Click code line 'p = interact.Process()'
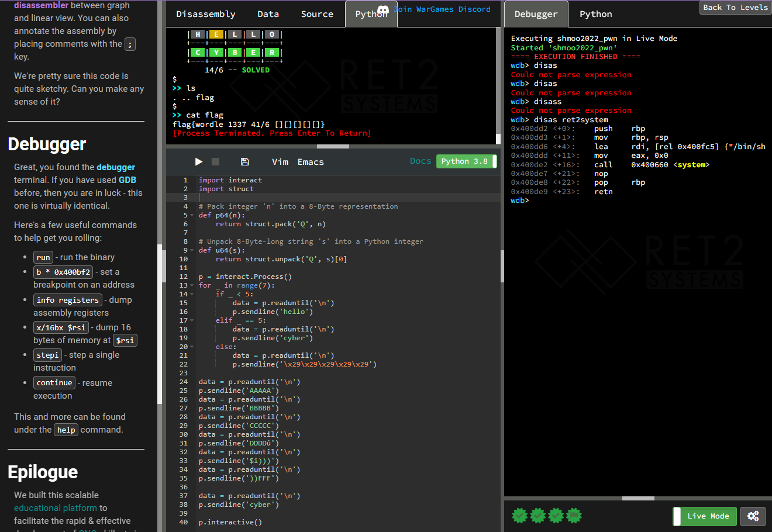The width and height of the screenshot is (772, 532). point(245,277)
